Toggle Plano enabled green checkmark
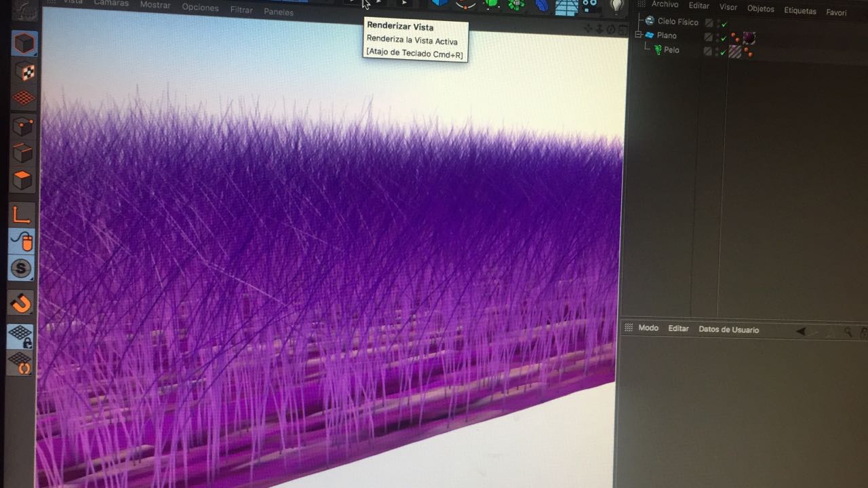This screenshot has height=488, width=868. (724, 38)
